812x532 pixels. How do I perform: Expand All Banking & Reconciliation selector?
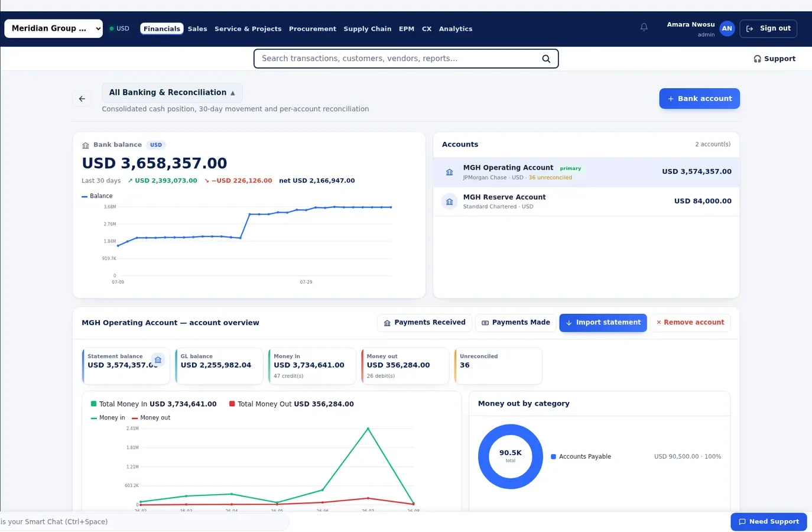click(172, 93)
